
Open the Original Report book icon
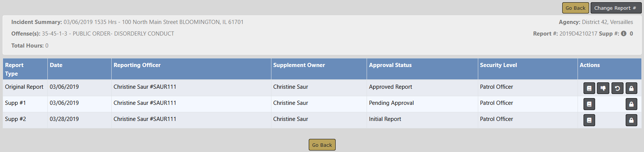[589, 88]
